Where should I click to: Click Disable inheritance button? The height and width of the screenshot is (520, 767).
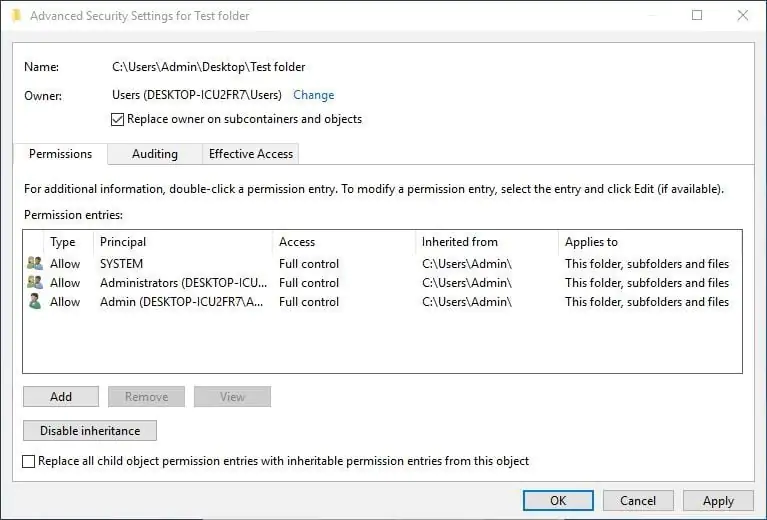[90, 431]
